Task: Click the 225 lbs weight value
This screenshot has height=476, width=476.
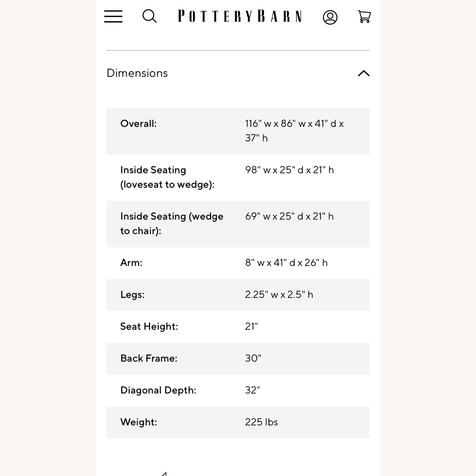Action: 261,422
